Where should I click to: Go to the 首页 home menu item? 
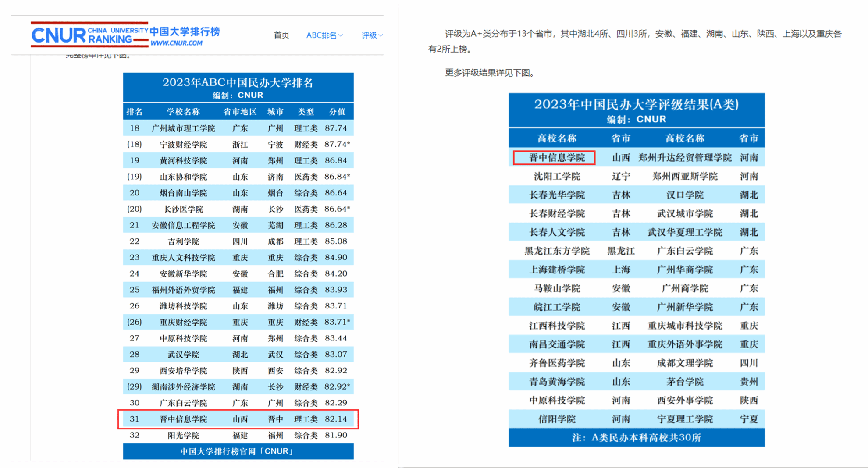pyautogui.click(x=281, y=35)
